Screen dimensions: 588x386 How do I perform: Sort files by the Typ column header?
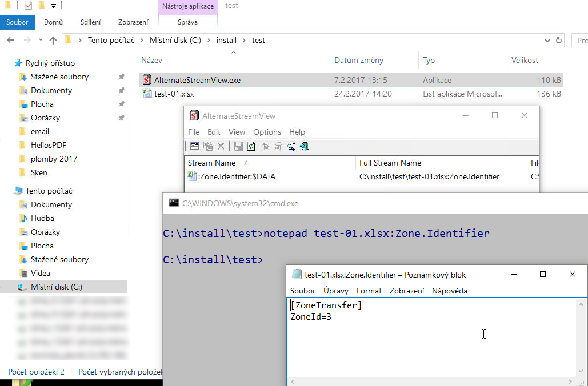pos(463,60)
